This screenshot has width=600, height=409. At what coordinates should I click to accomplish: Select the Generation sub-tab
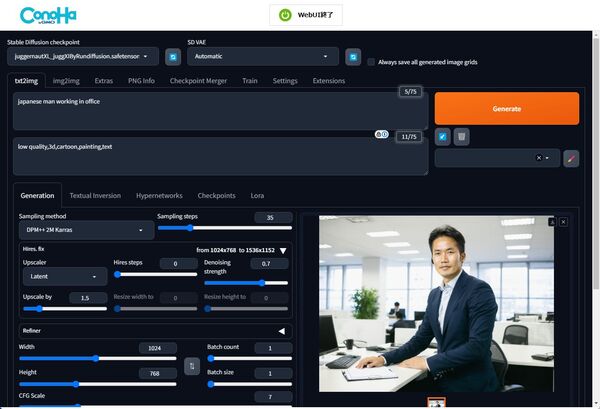point(38,196)
